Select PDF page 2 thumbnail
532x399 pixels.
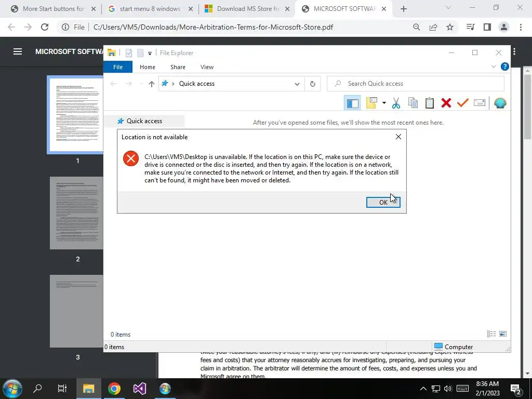click(x=77, y=213)
